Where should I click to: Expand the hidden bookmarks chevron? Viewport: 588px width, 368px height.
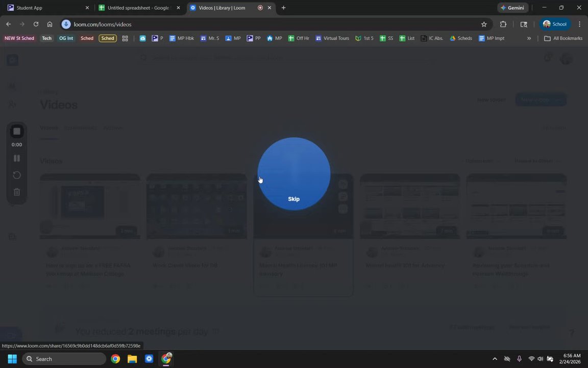(x=529, y=38)
